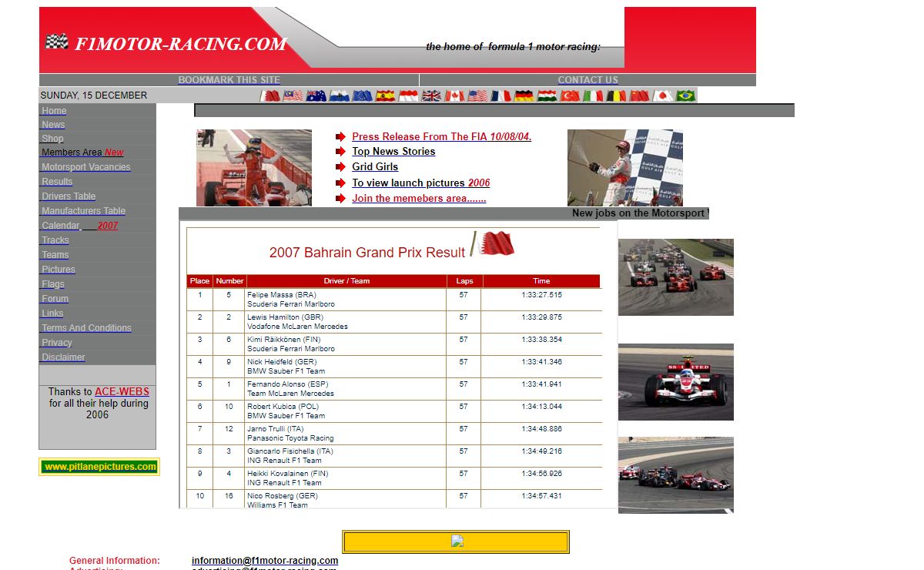Click the Canada flag icon
Screen dimensions: 924x570
click(454, 96)
